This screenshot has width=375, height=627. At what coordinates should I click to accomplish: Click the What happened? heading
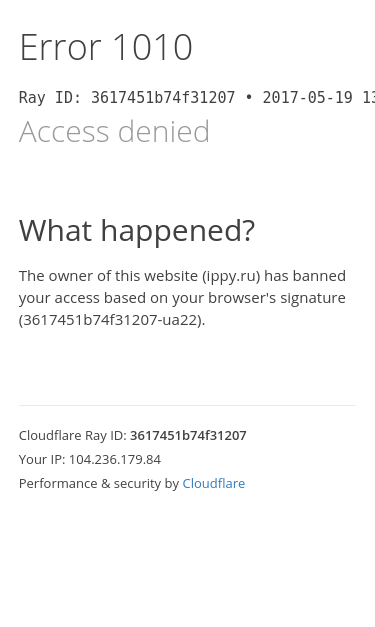pyautogui.click(x=137, y=231)
